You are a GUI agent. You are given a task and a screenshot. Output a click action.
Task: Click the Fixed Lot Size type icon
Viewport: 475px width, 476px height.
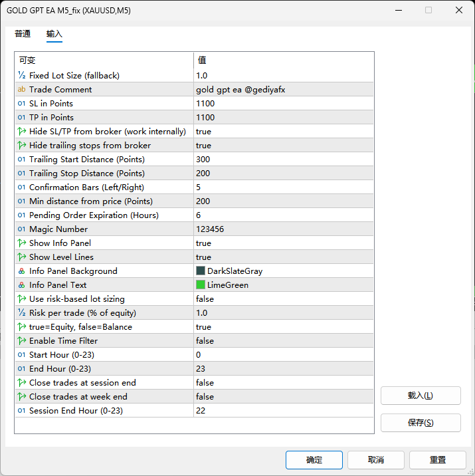coord(22,75)
